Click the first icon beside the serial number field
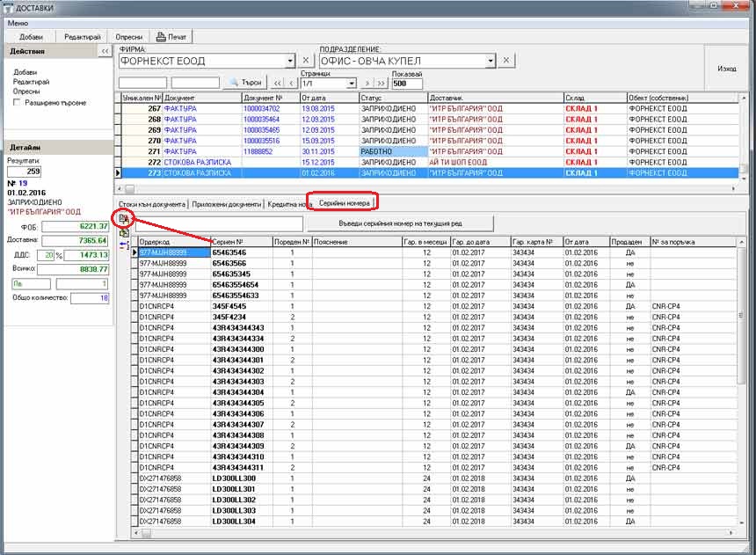The height and width of the screenshot is (555, 756). point(123,219)
